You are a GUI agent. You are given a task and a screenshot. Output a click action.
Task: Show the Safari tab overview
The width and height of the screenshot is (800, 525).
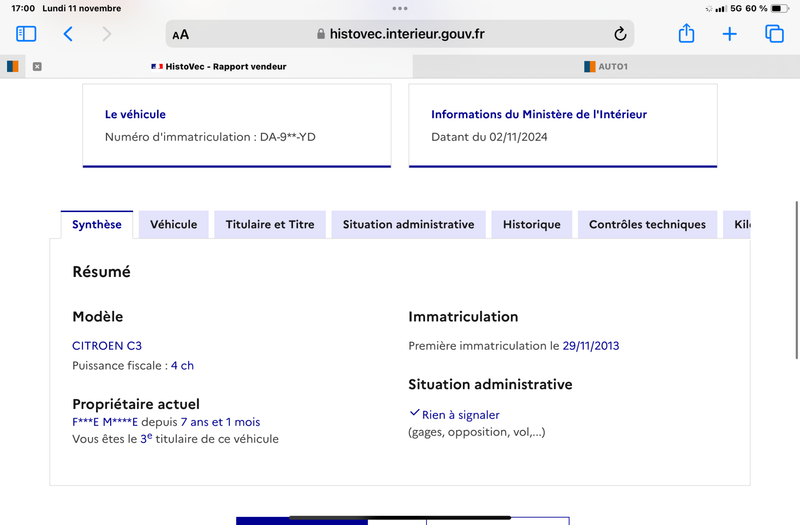[x=774, y=34]
